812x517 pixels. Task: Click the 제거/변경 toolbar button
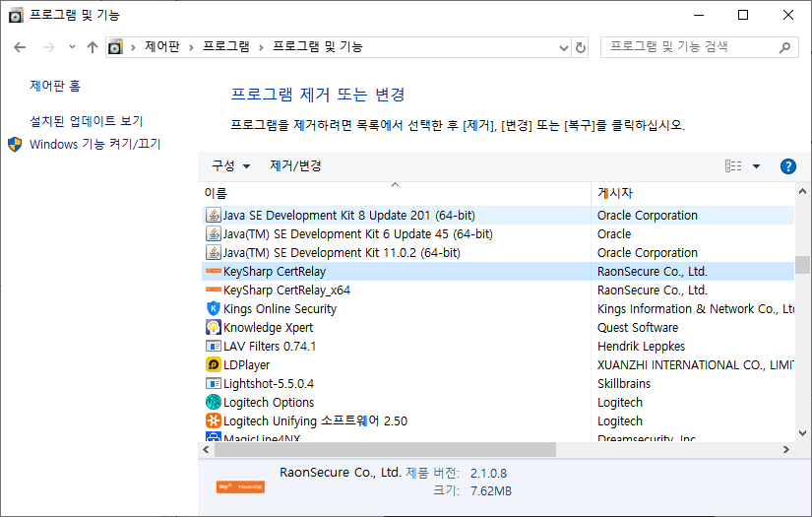(295, 165)
